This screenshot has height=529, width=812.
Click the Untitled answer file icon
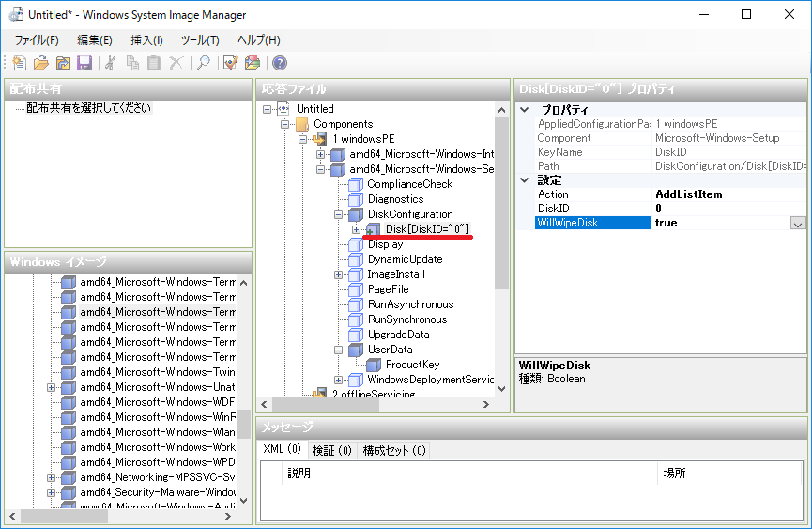click(x=283, y=109)
